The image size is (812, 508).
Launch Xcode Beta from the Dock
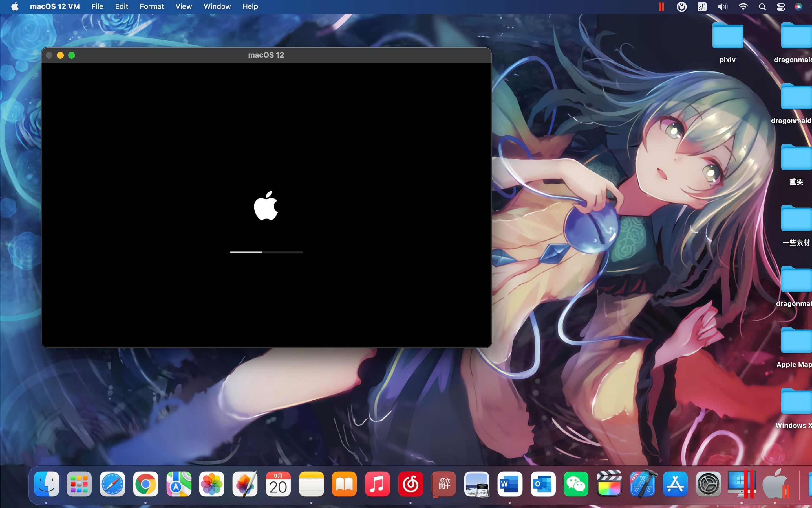coord(643,484)
